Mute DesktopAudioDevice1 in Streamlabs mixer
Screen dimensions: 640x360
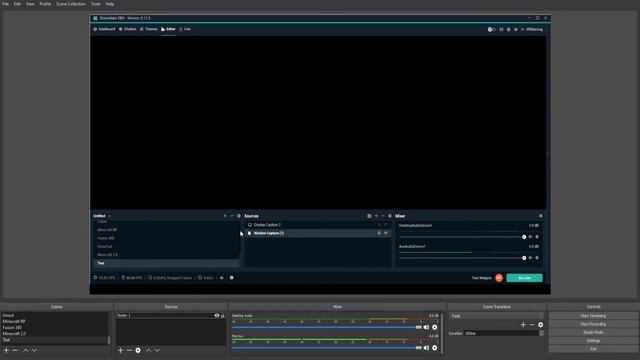pos(531,237)
